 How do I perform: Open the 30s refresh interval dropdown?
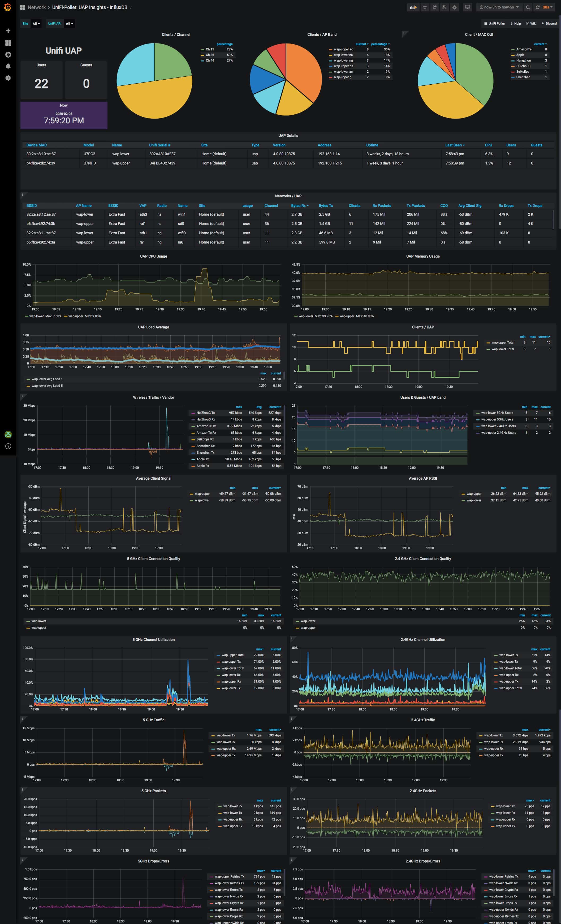pyautogui.click(x=547, y=7)
